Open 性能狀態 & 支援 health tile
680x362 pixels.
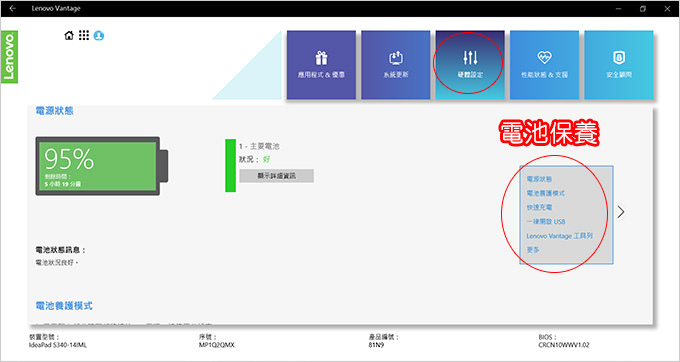[x=544, y=65]
